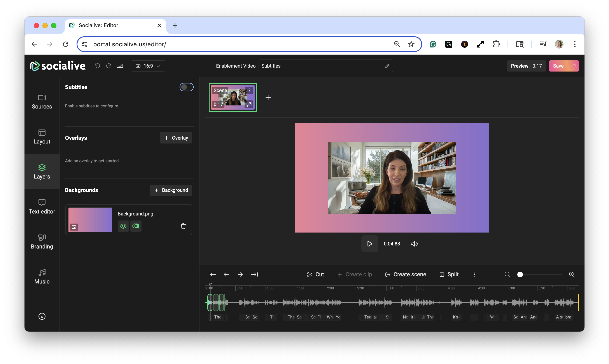Expand timeline more options menu
Screen dimensions: 609x364
click(x=474, y=275)
